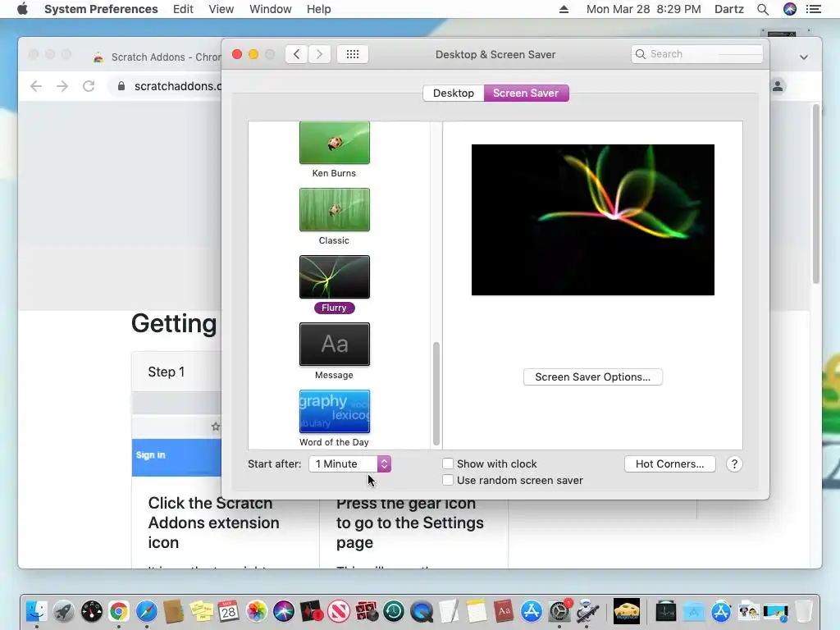Click the date and time clock
Screen dimensions: 840x630
click(x=643, y=9)
